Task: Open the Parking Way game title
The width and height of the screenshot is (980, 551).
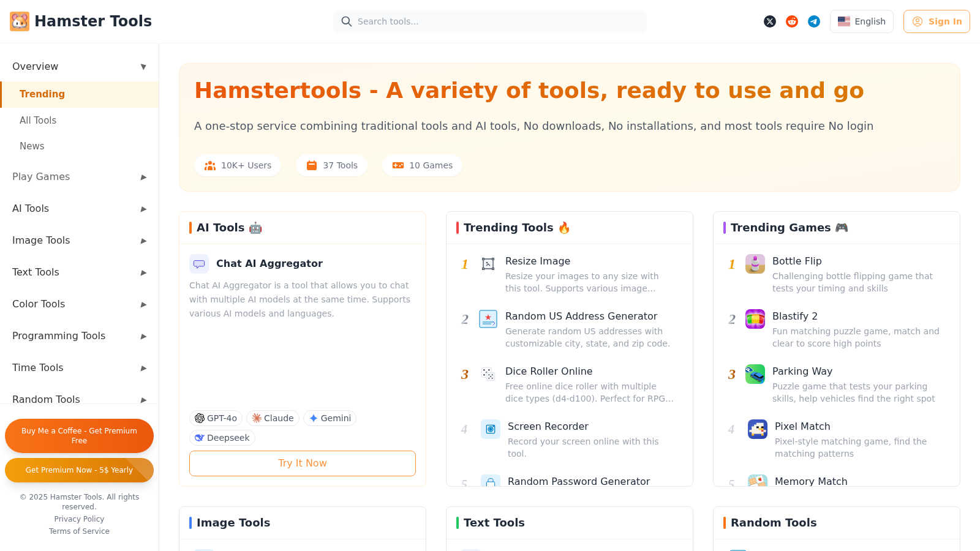Action: (802, 372)
